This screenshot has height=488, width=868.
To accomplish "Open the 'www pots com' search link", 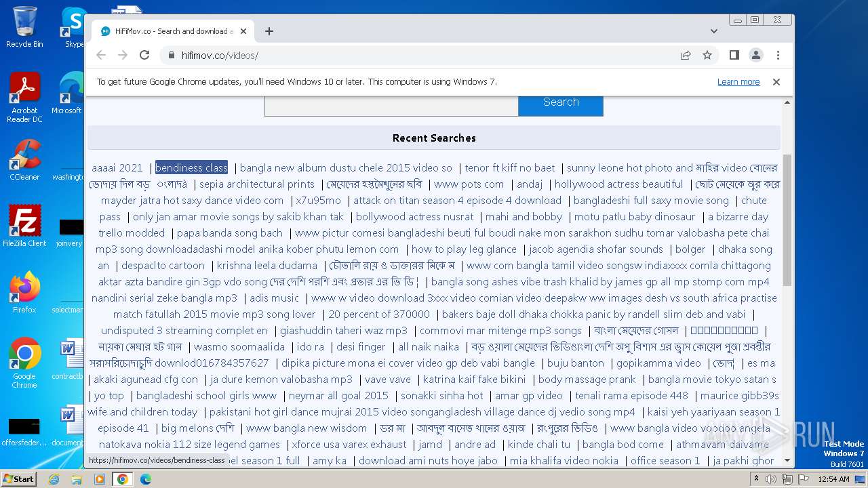I will click(469, 184).
